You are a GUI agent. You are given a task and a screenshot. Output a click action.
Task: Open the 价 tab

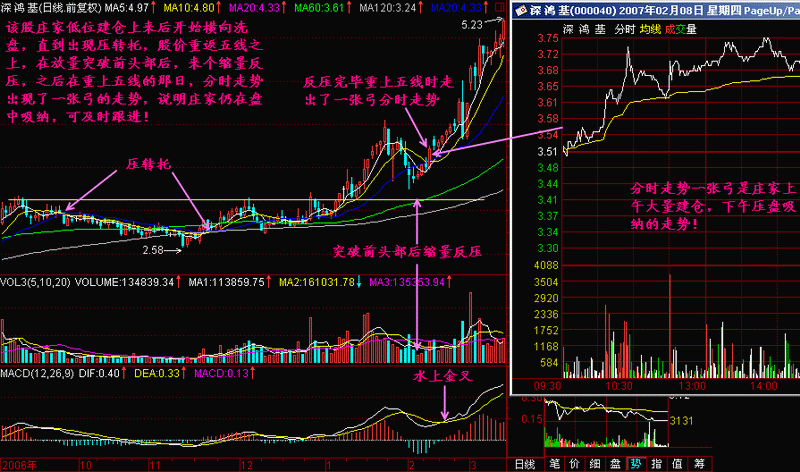pos(574,464)
